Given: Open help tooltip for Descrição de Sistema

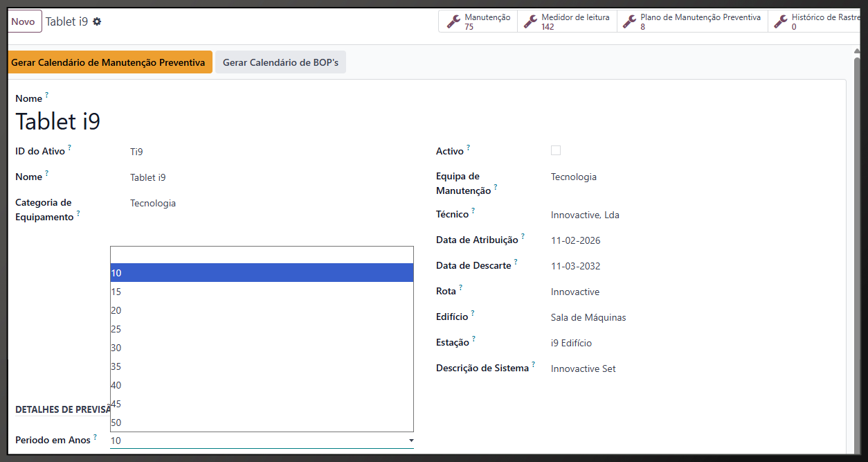Looking at the screenshot, I should [534, 364].
